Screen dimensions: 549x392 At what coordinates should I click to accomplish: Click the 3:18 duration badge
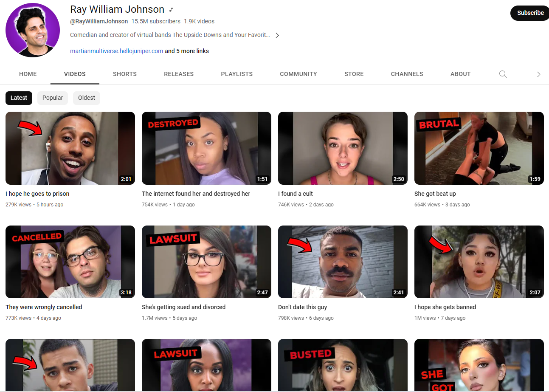126,293
